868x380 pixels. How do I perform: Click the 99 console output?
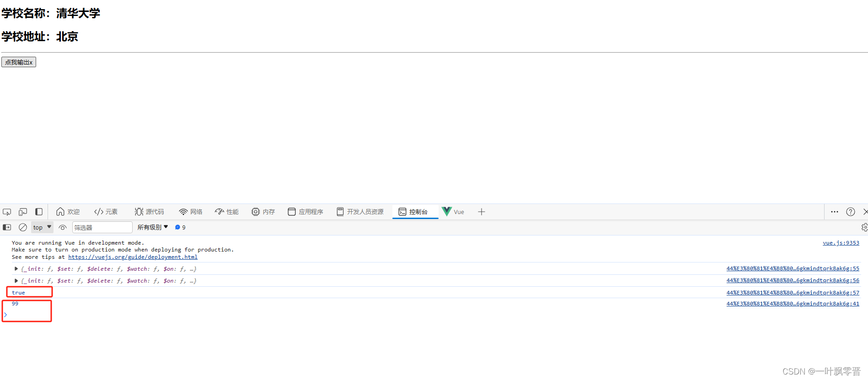(15, 304)
